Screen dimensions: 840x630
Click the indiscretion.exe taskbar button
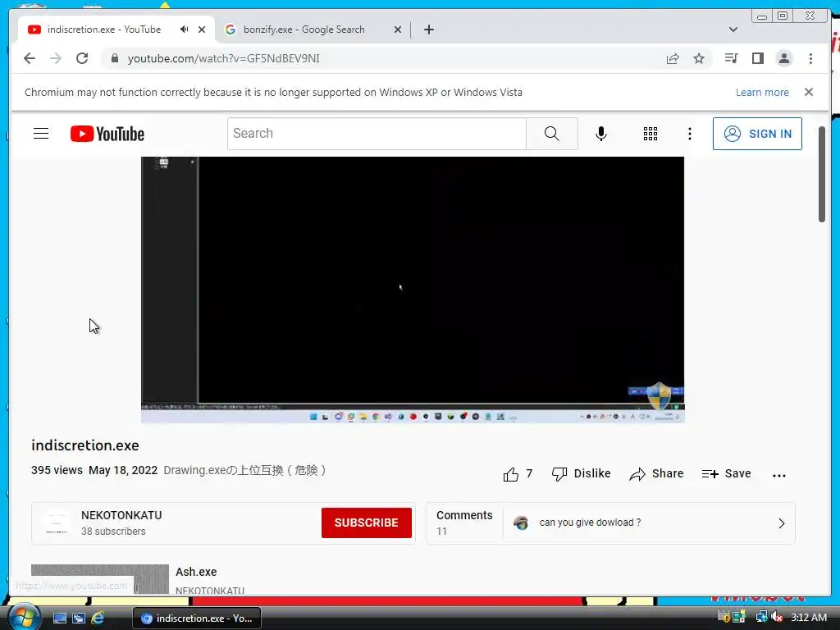197,619
